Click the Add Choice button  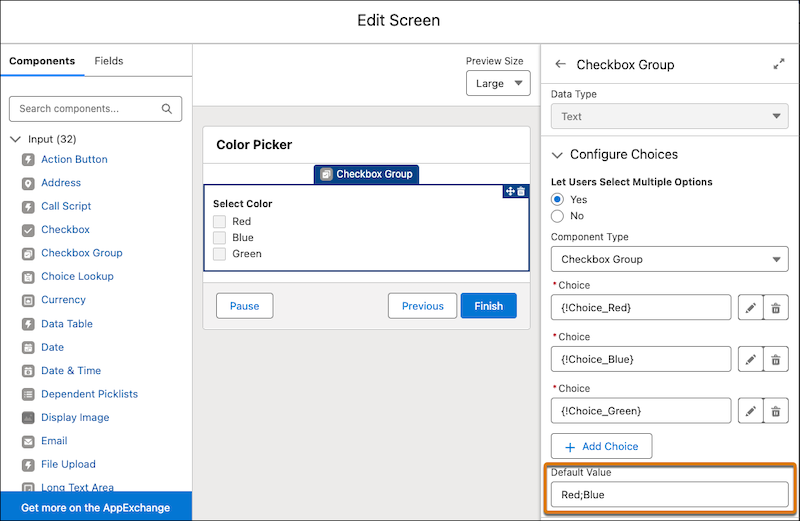(x=601, y=446)
